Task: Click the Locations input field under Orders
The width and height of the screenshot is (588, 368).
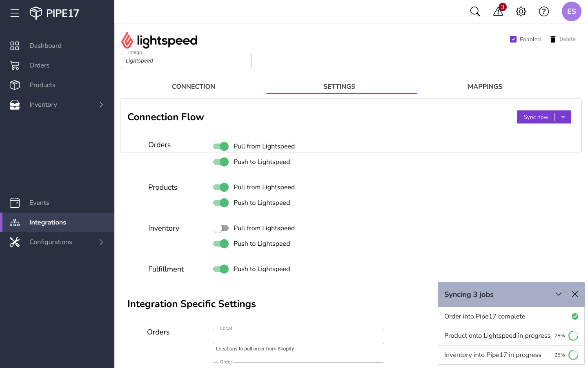Action: [x=298, y=337]
